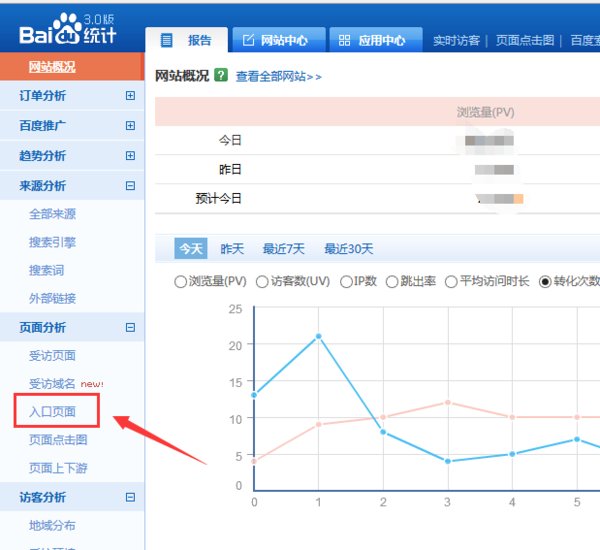
Task: Open 外部链接 report
Action: (52, 299)
